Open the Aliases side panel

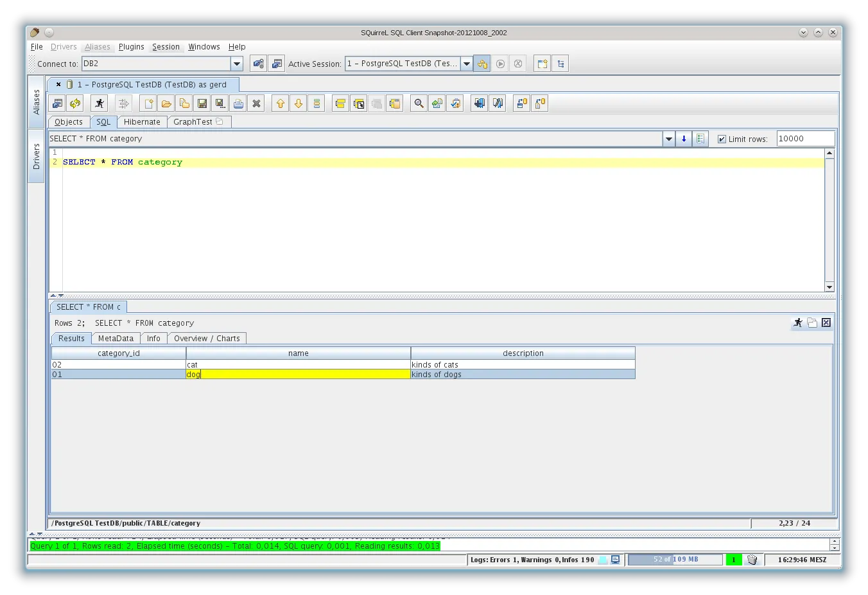tap(37, 102)
